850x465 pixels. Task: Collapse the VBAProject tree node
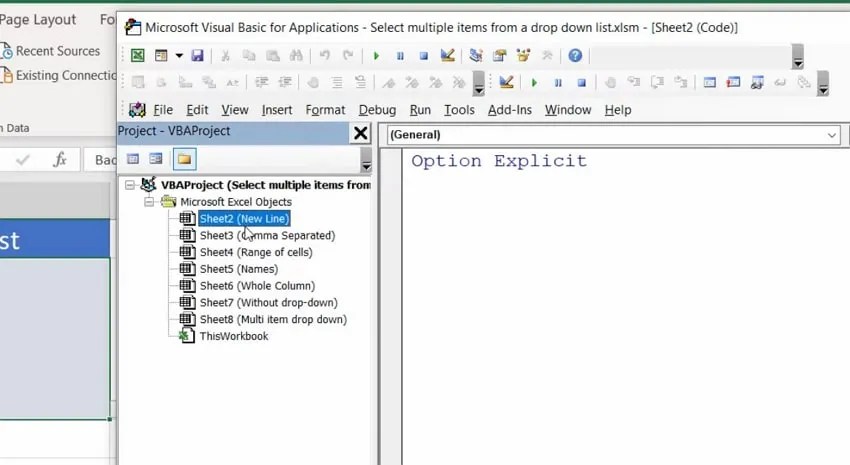pyautogui.click(x=130, y=185)
